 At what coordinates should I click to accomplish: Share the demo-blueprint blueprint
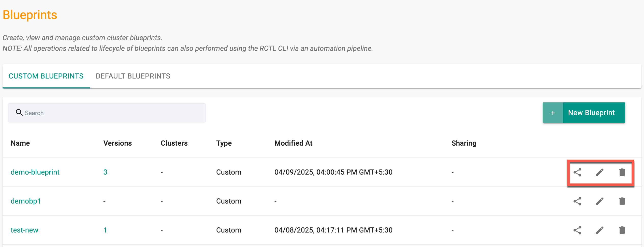(577, 172)
